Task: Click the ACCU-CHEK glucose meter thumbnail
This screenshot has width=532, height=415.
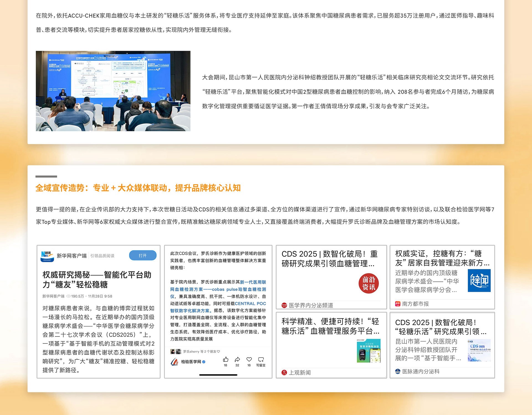Action: (369, 351)
